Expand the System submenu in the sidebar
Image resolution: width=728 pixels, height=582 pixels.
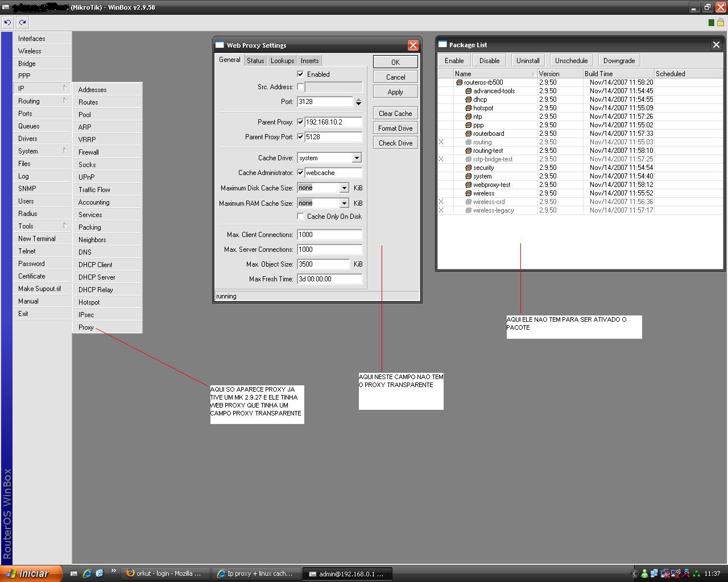click(42, 151)
